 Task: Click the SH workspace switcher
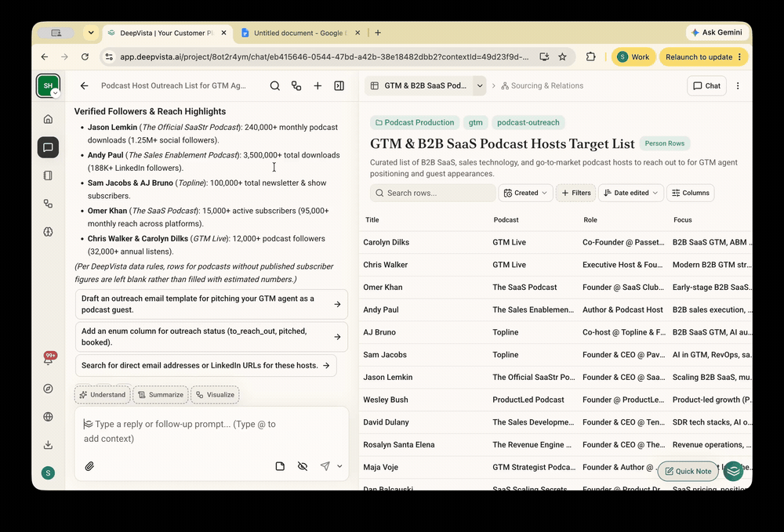pyautogui.click(x=48, y=85)
